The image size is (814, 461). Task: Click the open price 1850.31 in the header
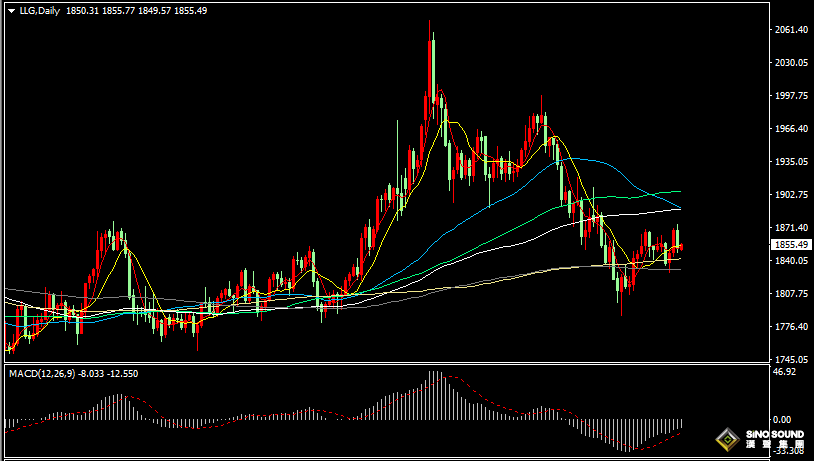(x=82, y=10)
